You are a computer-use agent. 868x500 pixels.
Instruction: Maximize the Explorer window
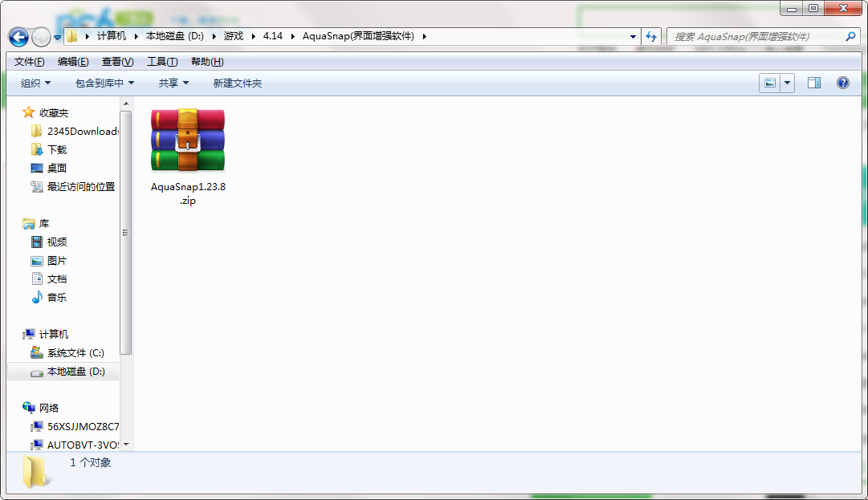[x=813, y=8]
